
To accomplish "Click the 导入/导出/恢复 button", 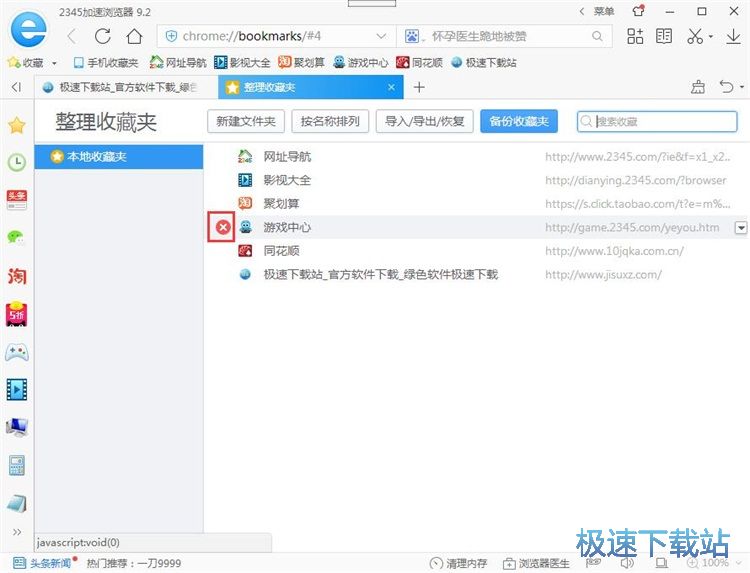I will (x=425, y=121).
